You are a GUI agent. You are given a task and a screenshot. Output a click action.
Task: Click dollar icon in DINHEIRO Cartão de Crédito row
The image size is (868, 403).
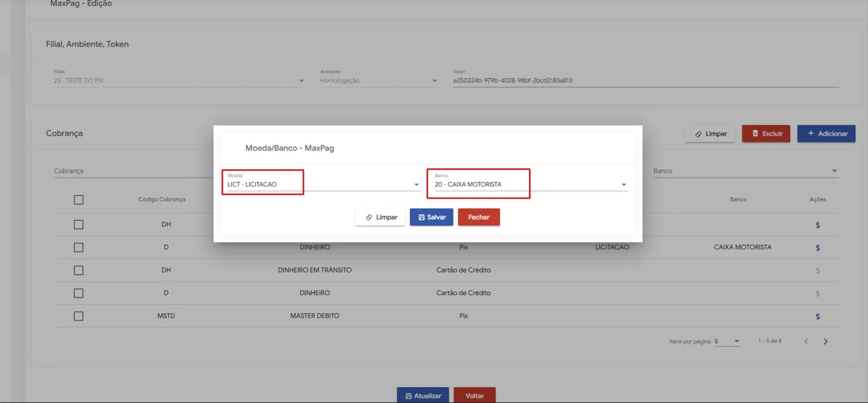[817, 293]
